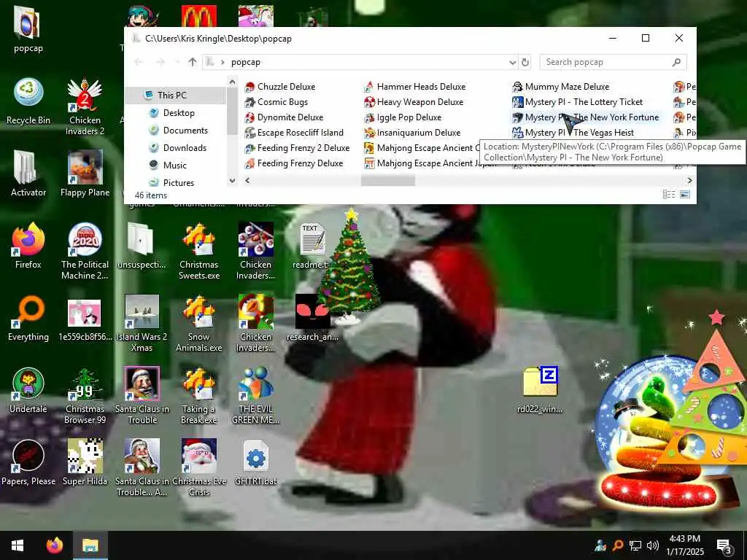Screen dimensions: 747x560
Task: Refresh the popcap folder view
Action: (x=525, y=62)
